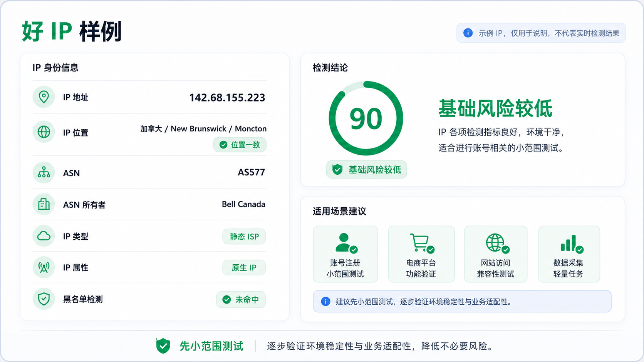644x362 pixels.
Task: Click the location text 加拿大 / New Brunswick / Moncton
Action: click(203, 129)
